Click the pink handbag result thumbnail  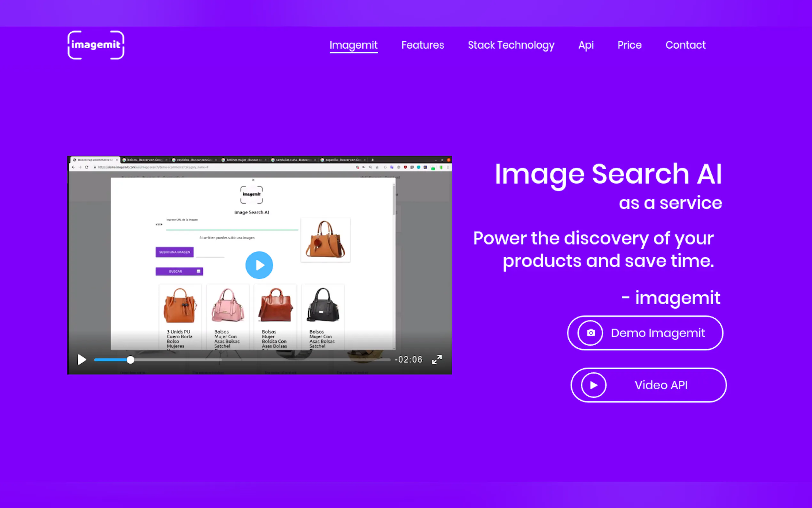[x=228, y=305]
